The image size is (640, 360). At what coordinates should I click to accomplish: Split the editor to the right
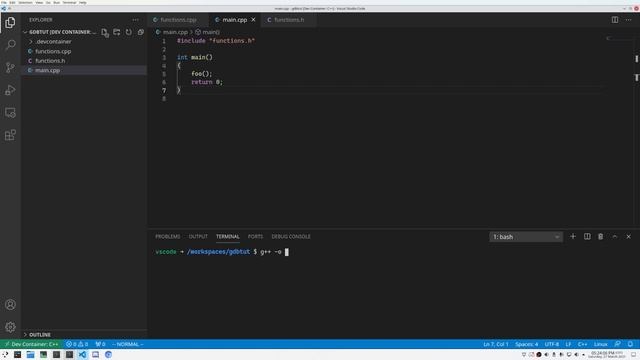[x=615, y=20]
